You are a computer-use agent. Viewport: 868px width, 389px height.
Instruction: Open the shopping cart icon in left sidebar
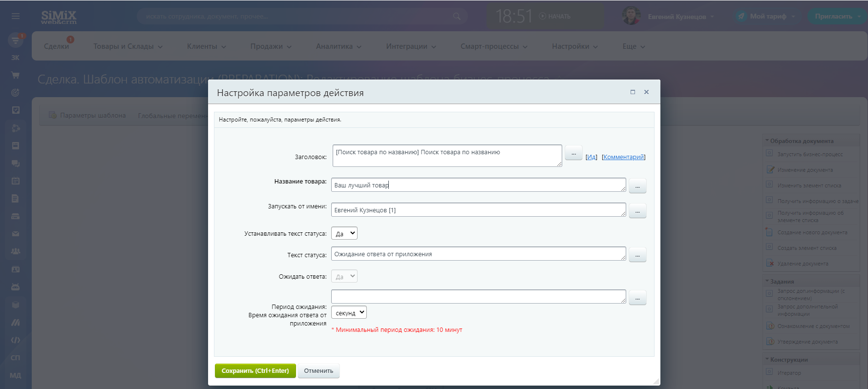click(16, 75)
